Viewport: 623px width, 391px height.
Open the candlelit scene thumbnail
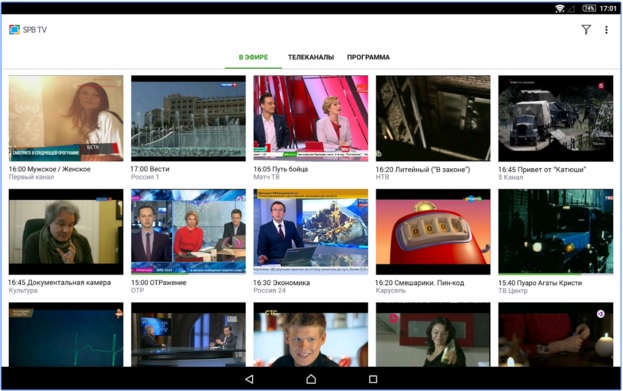point(556,334)
